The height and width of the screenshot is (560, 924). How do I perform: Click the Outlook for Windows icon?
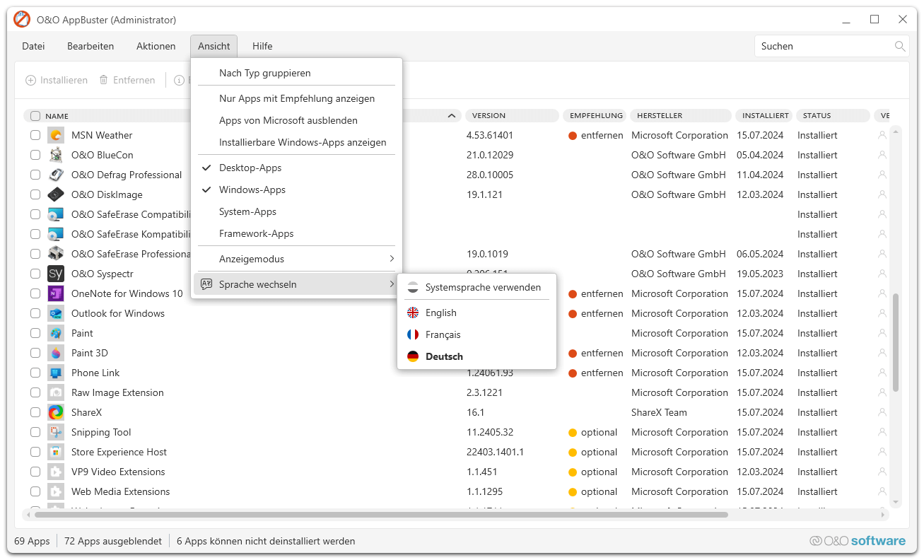[56, 313]
